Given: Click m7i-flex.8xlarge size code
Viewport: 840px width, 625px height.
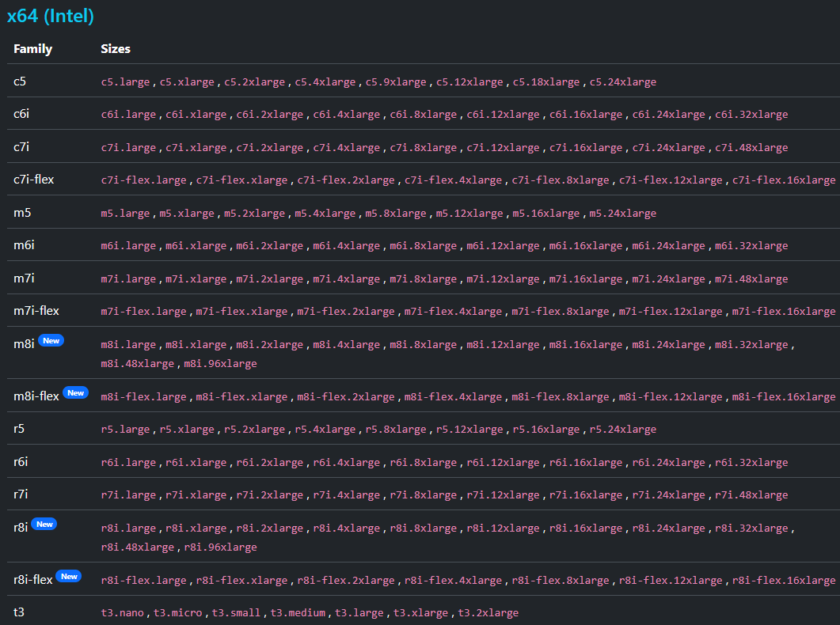Looking at the screenshot, I should tap(561, 312).
